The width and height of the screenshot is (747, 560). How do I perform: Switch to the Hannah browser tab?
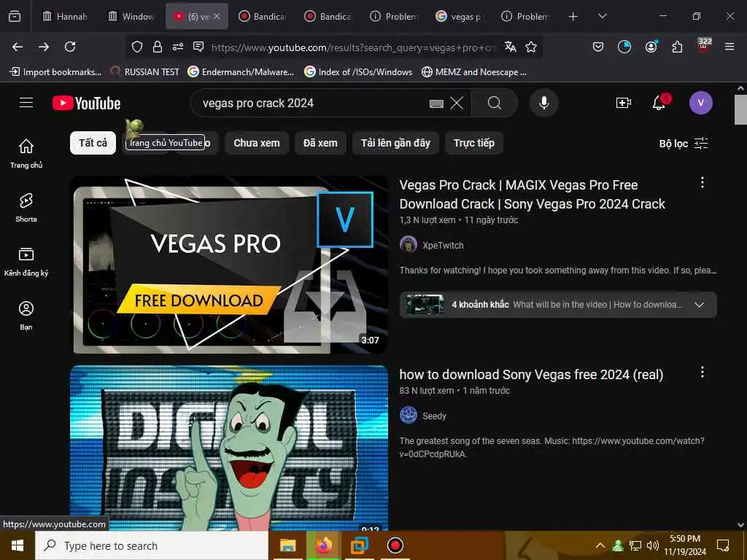[x=65, y=17]
